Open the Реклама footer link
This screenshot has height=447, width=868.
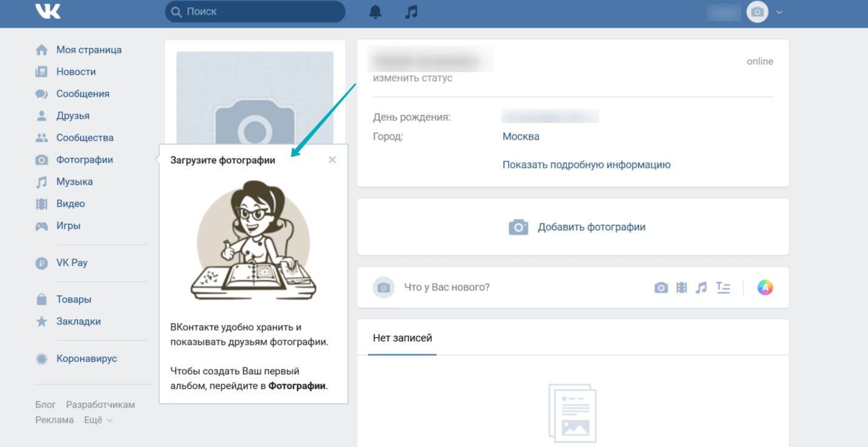coord(55,420)
